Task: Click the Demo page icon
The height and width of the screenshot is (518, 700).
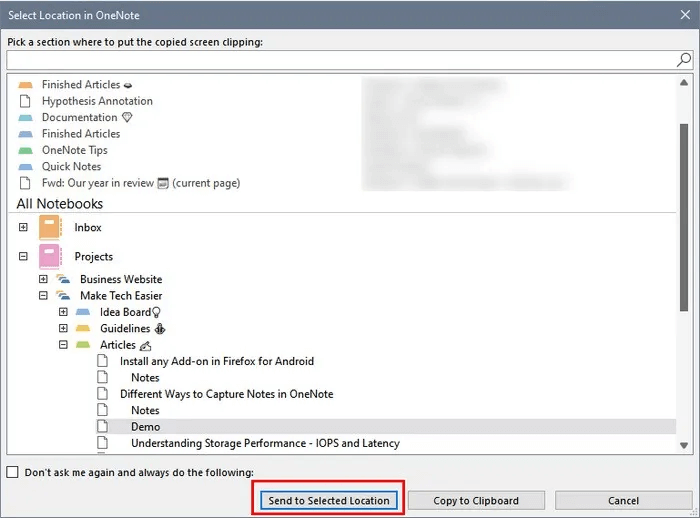Action: (x=103, y=426)
